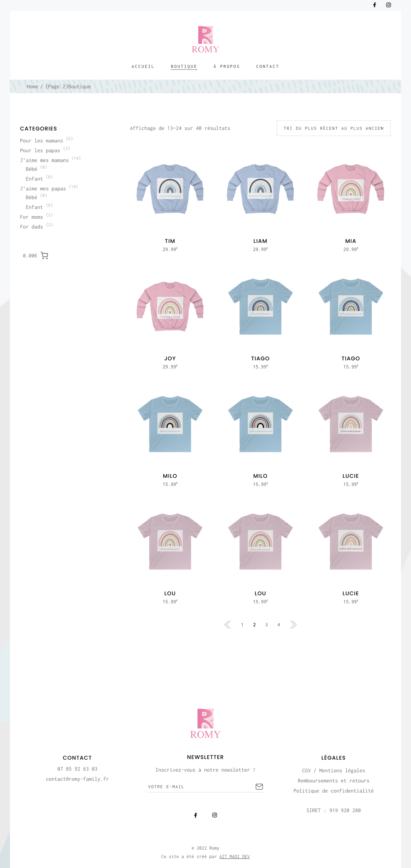Screen dimensions: 411x868
Task: Open the sort order dropdown
Action: tap(334, 128)
